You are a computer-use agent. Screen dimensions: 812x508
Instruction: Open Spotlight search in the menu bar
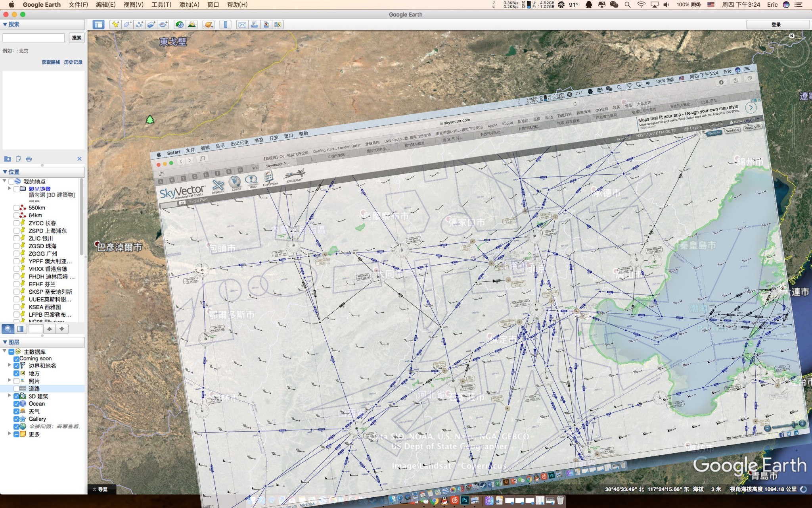[627, 4]
